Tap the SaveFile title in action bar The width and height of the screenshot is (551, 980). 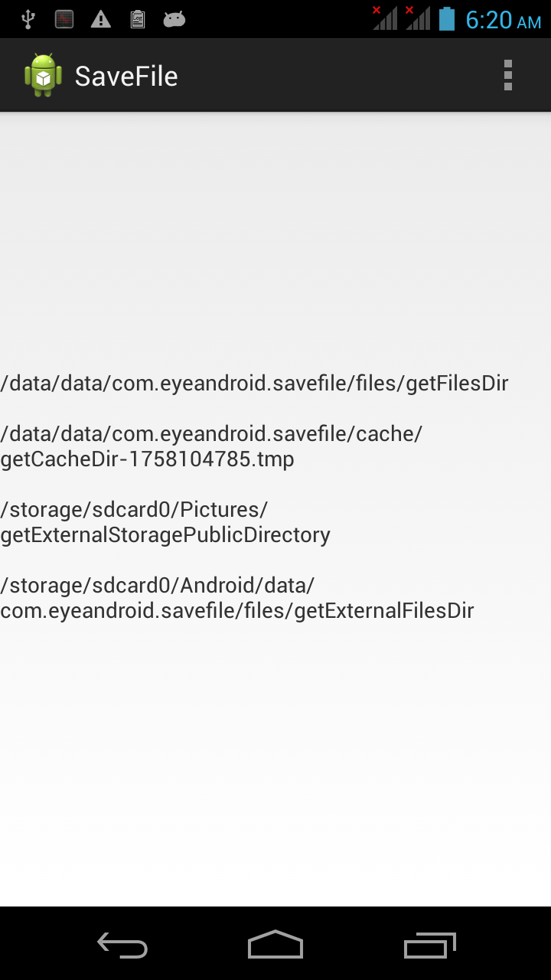tap(126, 76)
